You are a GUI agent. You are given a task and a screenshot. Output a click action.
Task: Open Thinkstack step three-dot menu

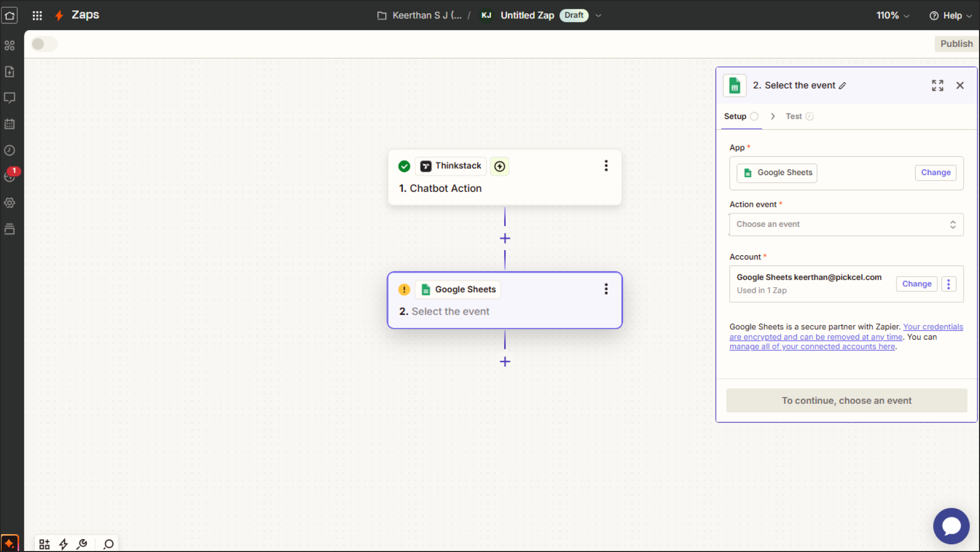pyautogui.click(x=606, y=165)
